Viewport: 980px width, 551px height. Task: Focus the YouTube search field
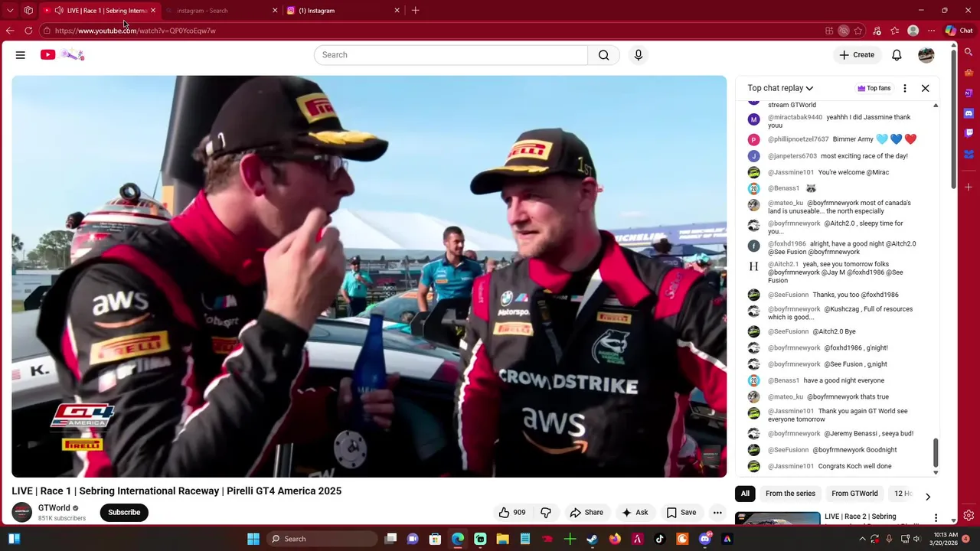tap(450, 55)
